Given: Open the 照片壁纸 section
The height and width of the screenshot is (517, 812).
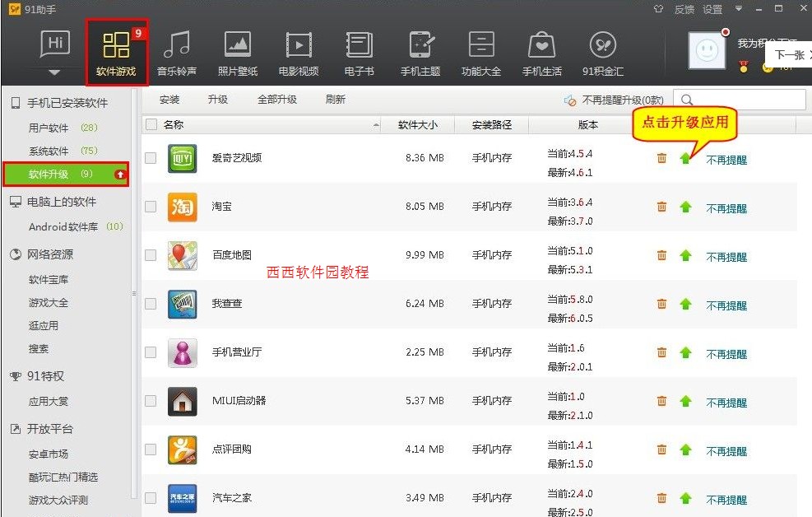Looking at the screenshot, I should point(238,53).
